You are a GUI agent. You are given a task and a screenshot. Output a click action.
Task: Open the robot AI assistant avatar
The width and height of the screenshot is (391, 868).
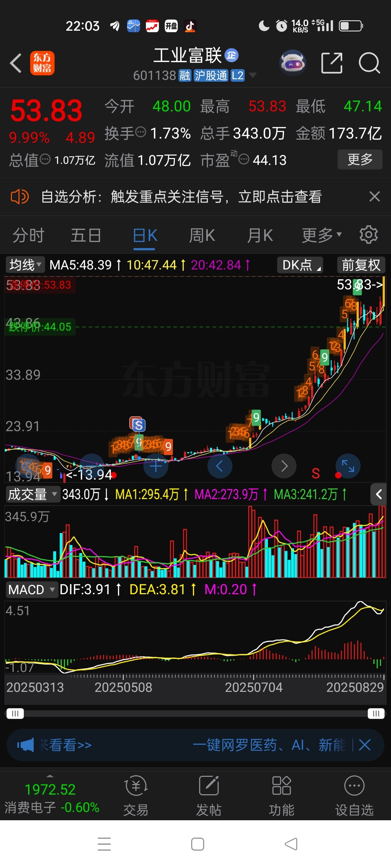coord(293,63)
